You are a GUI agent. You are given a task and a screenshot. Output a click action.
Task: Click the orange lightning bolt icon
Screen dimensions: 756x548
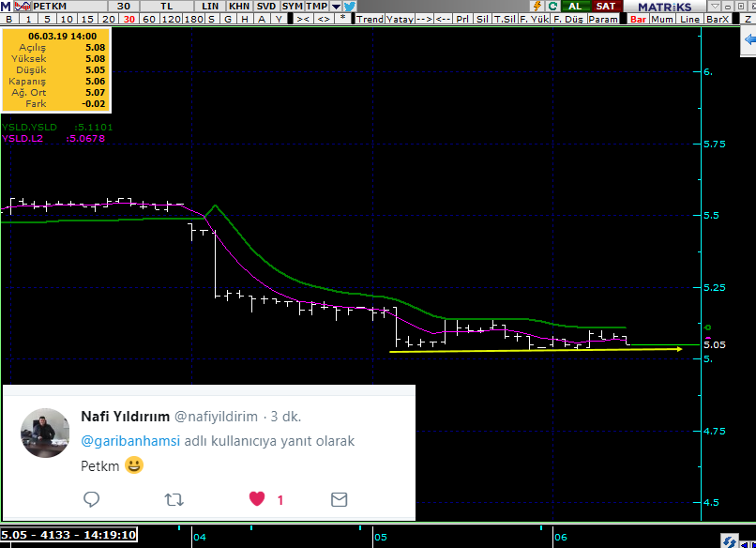pos(537,7)
